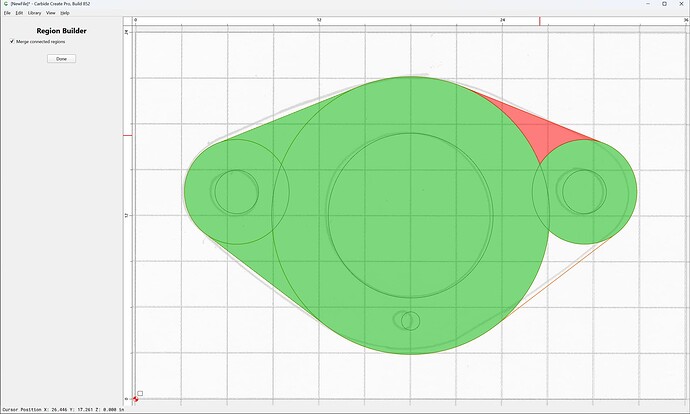Minimize the Carbide Create window

(648, 4)
